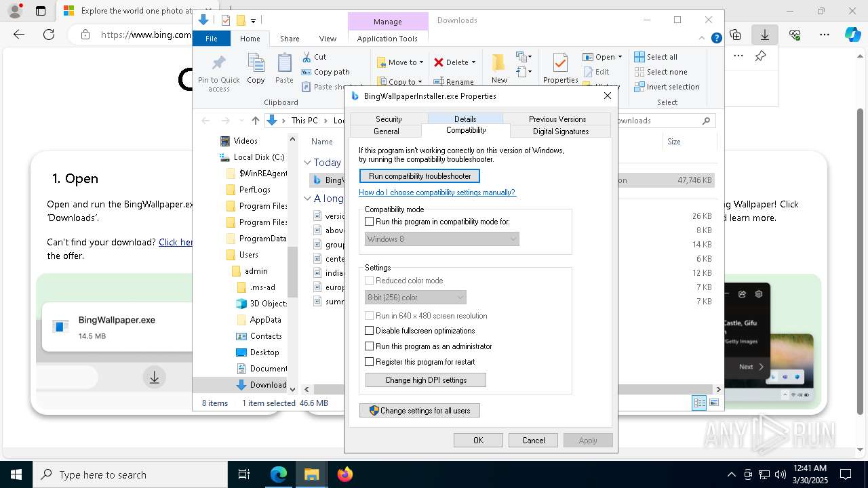
Task: Collapse the A long time ago group
Action: (307, 199)
